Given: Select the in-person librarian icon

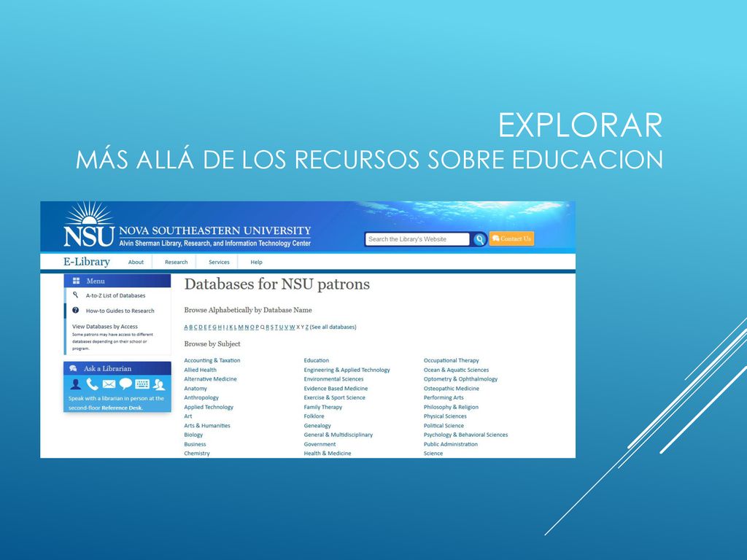Looking at the screenshot, I should coord(75,384).
